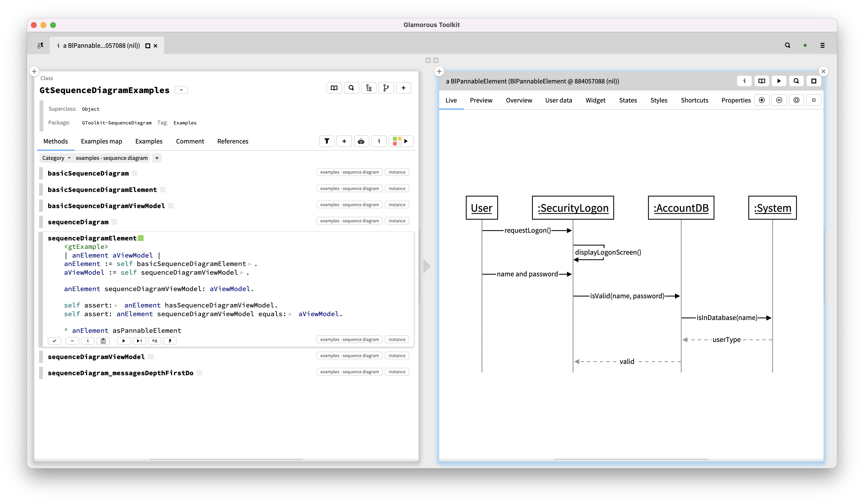Open the Comment tab
This screenshot has height=504, width=864.
[189, 141]
